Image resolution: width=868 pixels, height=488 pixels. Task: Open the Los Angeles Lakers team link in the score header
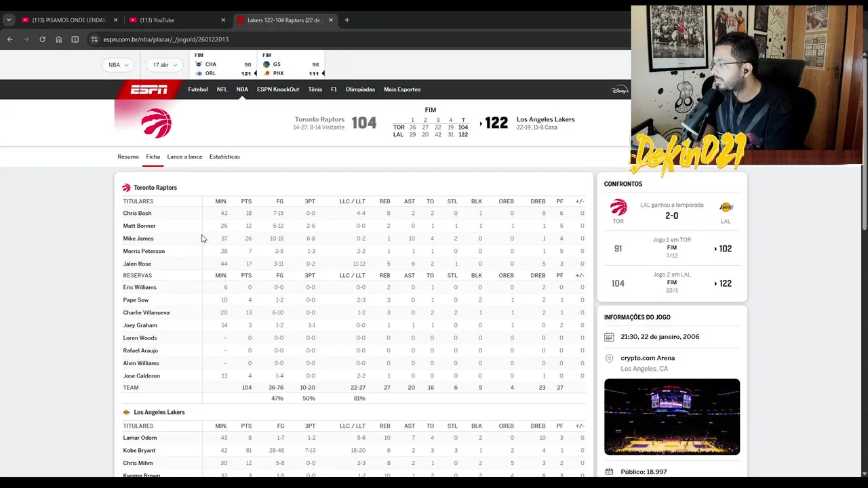point(545,119)
